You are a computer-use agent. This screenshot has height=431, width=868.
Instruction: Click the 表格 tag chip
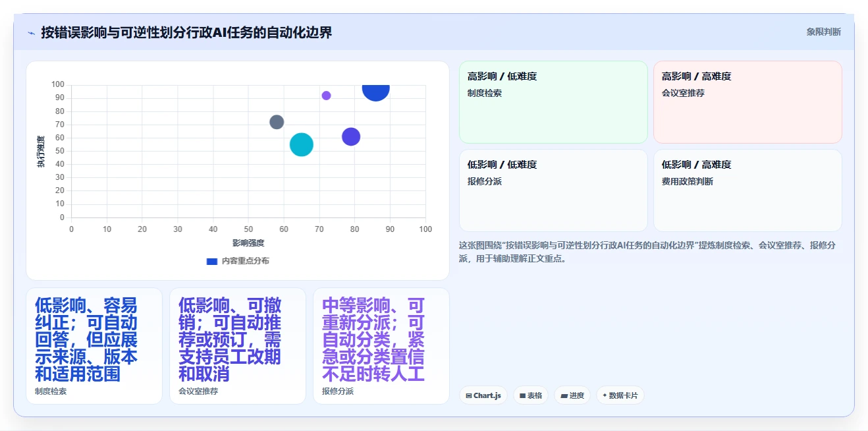[x=530, y=395]
